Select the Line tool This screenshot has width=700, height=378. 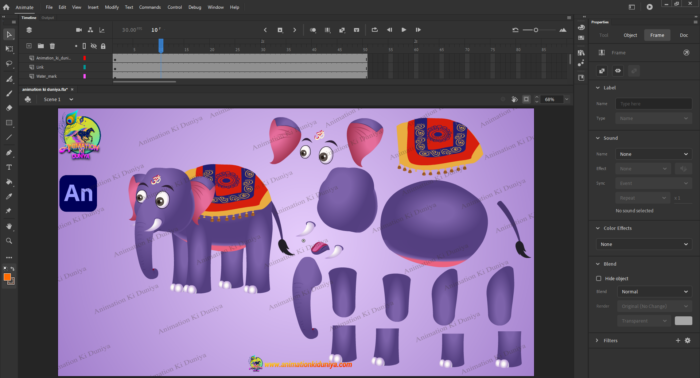point(9,137)
